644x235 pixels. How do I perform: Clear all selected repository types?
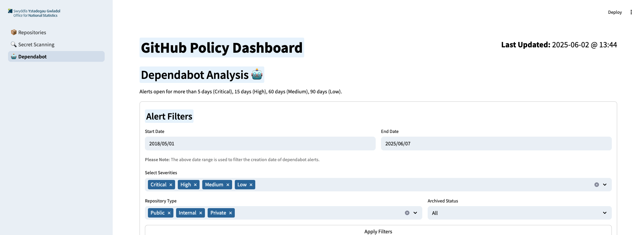[407, 213]
